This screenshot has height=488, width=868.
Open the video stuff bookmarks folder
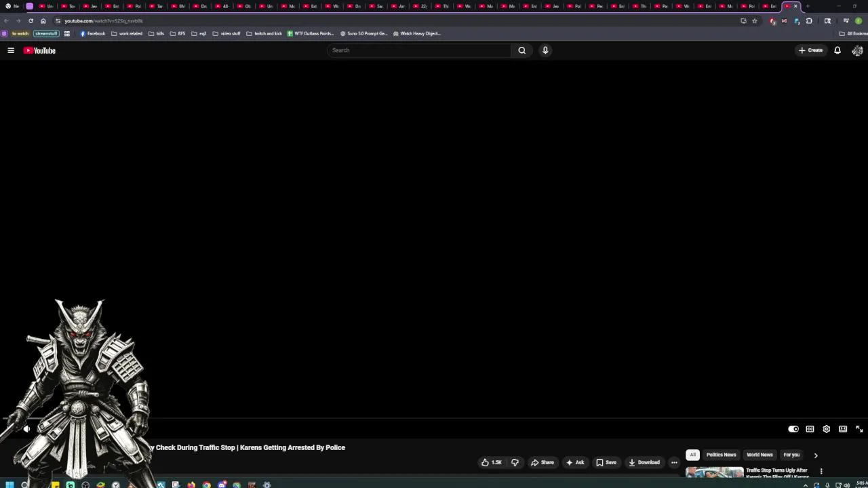click(226, 33)
